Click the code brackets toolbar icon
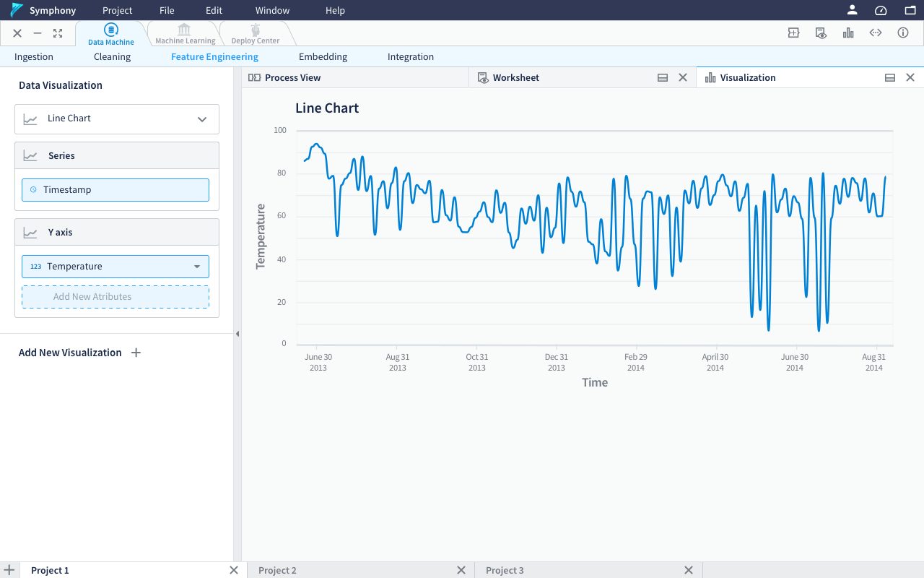This screenshot has width=924, height=578. [x=876, y=33]
